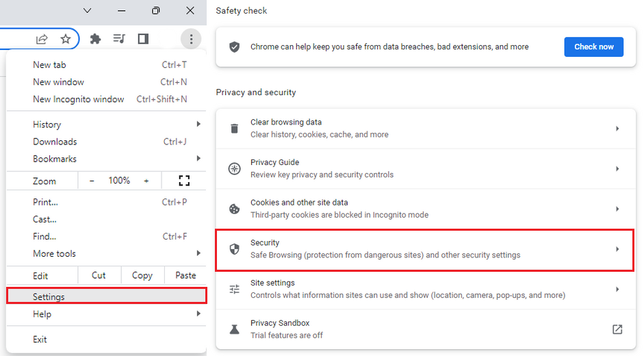644x356 pixels.
Task: Click the bookmark star icon
Action: (66, 39)
